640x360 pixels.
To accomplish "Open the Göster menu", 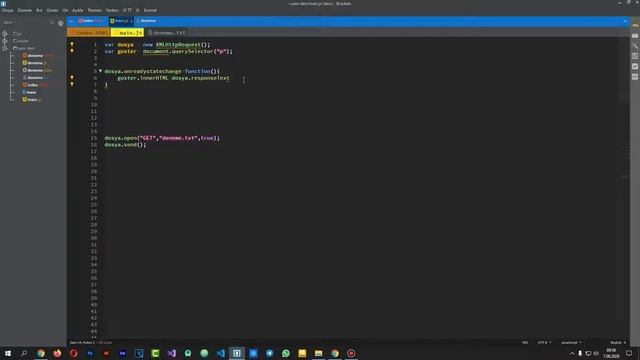I will point(52,10).
